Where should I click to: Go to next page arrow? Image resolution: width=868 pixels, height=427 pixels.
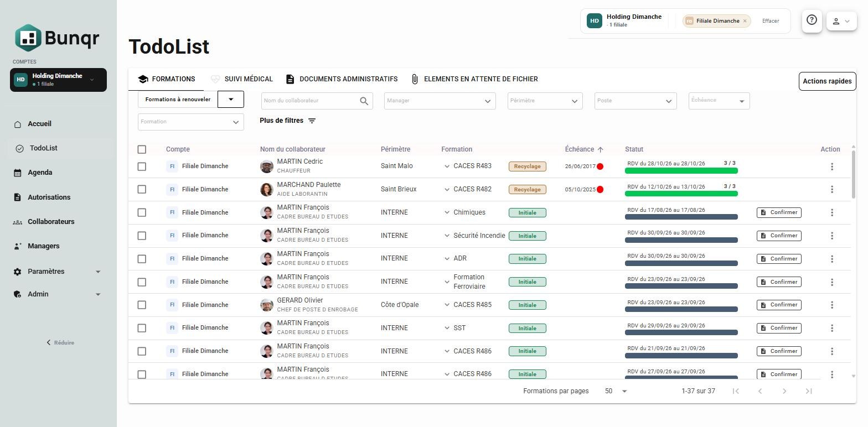(x=784, y=391)
